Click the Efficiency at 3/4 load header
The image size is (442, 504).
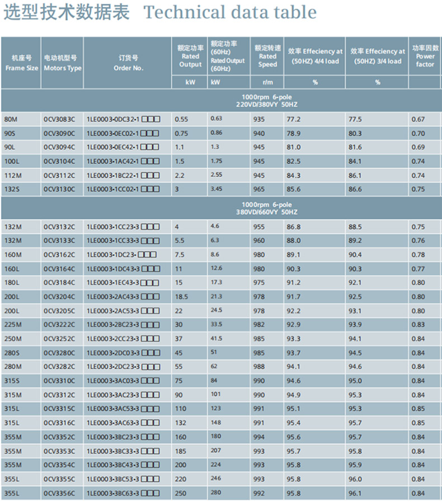(x=377, y=56)
